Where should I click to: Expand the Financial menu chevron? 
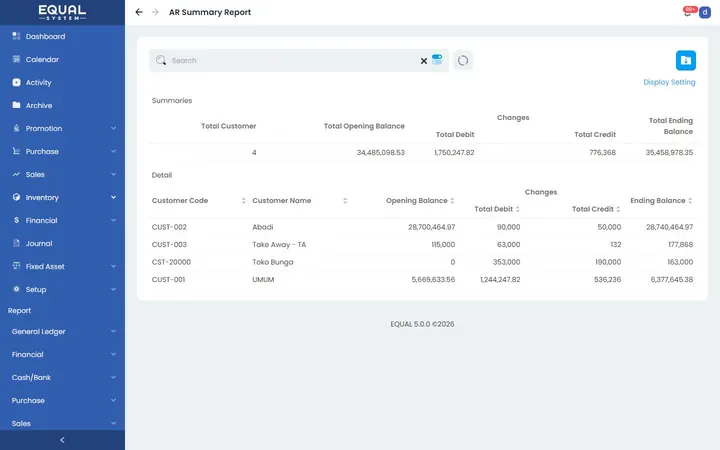[x=113, y=220]
